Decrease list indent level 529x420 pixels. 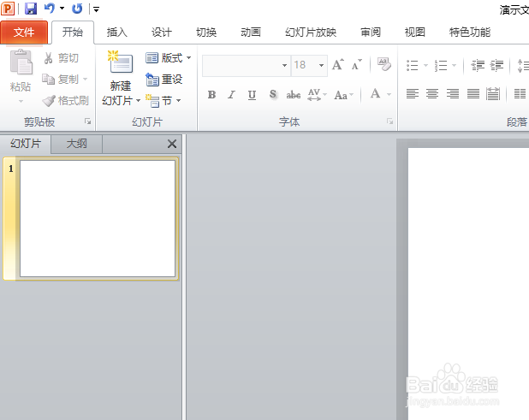point(478,65)
